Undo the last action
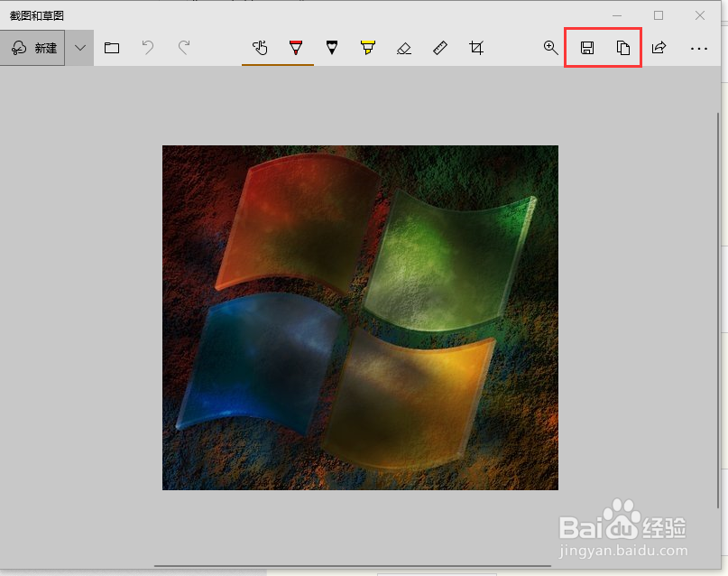 tap(148, 47)
